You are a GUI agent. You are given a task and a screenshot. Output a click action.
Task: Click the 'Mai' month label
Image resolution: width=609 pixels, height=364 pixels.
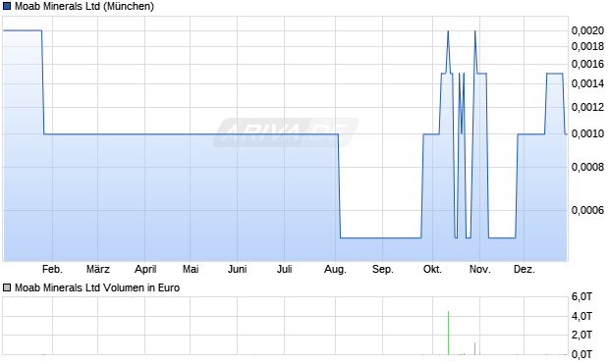pyautogui.click(x=191, y=269)
